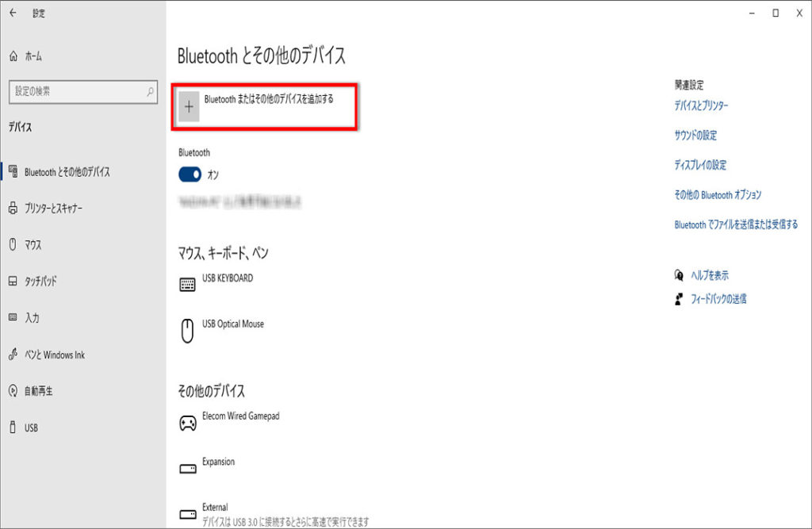Turn off the Bluetooth toggle switch
This screenshot has height=529, width=812.
tap(190, 174)
